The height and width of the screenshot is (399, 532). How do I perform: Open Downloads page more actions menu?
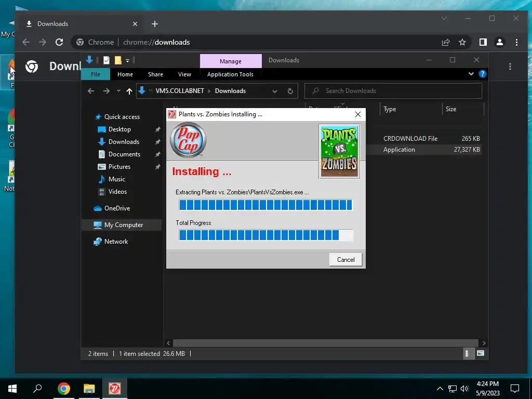click(510, 66)
